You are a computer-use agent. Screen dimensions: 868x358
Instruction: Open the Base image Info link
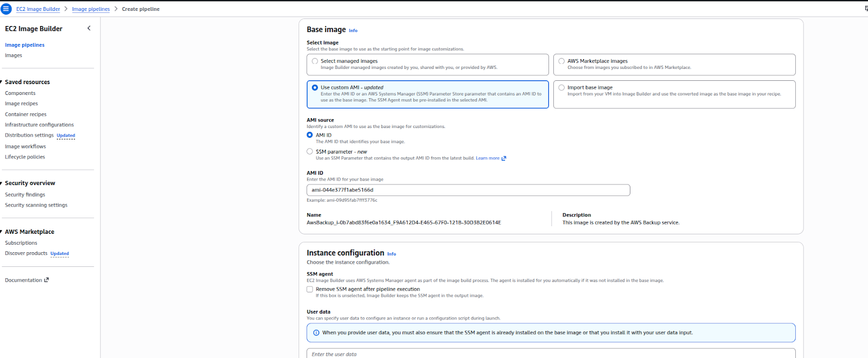tap(353, 30)
